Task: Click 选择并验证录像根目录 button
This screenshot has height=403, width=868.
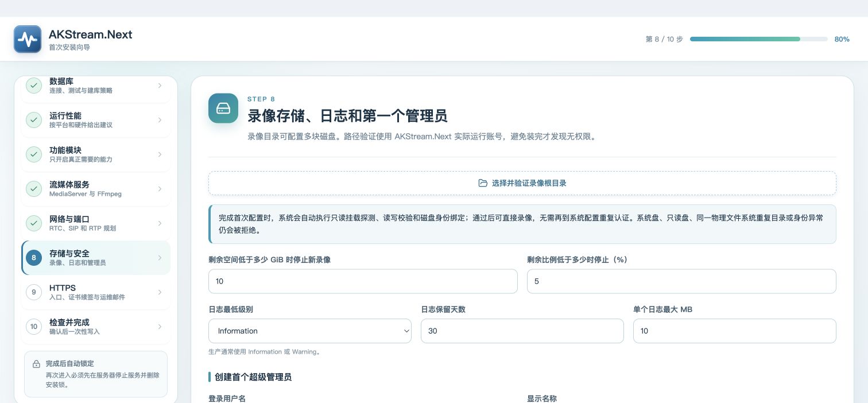Action: pos(522,183)
